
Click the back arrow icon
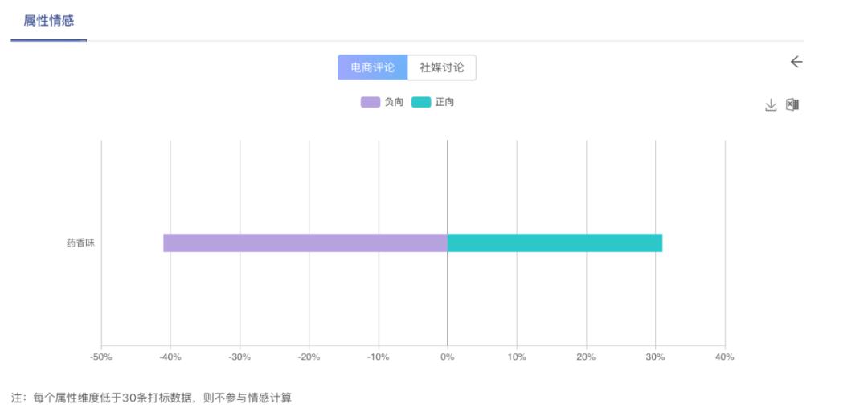pos(796,62)
